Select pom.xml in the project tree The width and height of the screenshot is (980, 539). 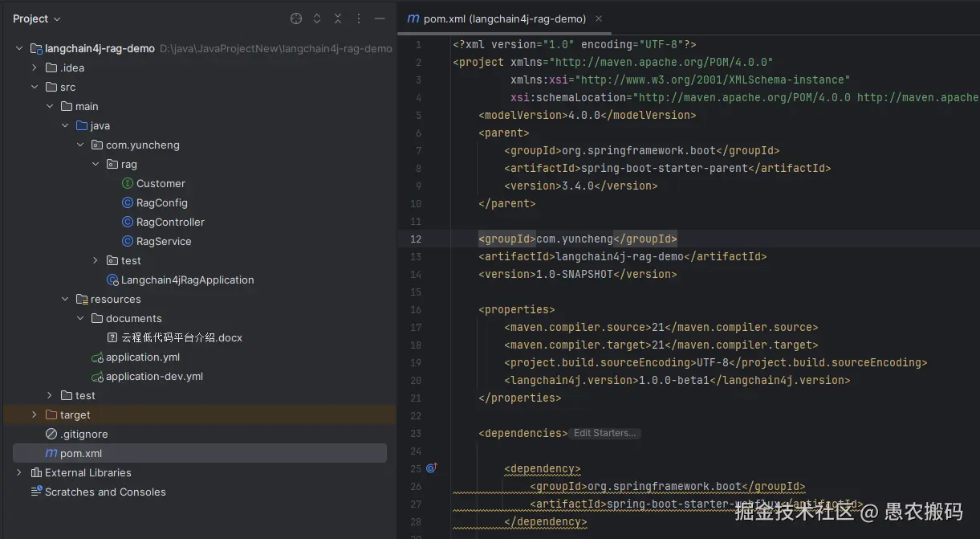tap(80, 453)
